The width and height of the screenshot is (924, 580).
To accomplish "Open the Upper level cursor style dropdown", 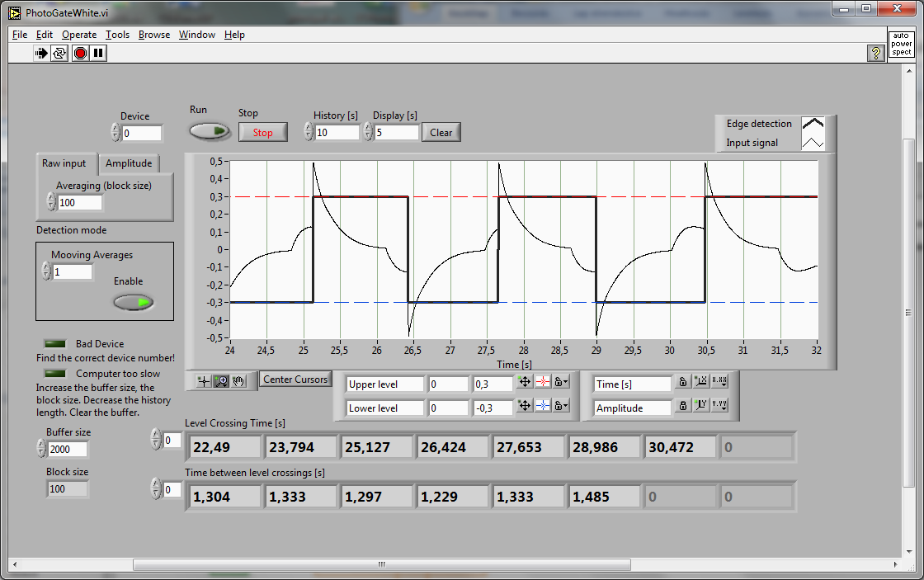I will tap(543, 383).
